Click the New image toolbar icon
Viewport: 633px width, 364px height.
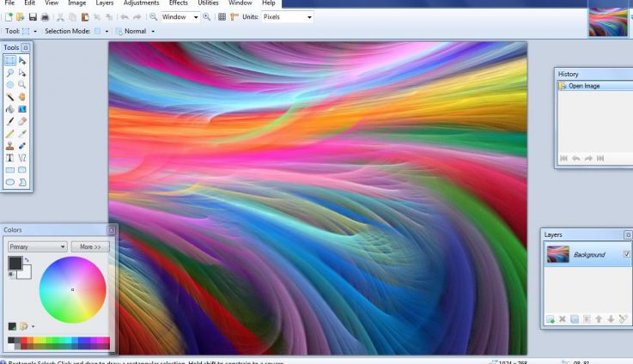click(9, 17)
